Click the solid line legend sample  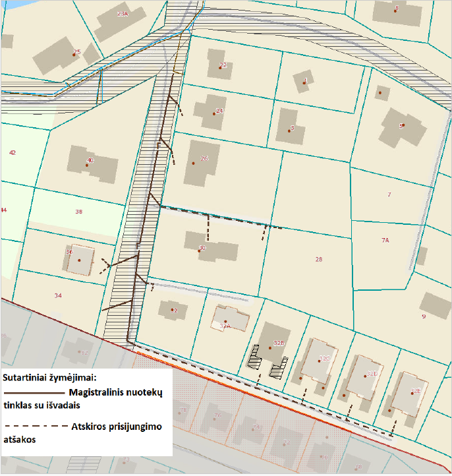tap(33, 392)
